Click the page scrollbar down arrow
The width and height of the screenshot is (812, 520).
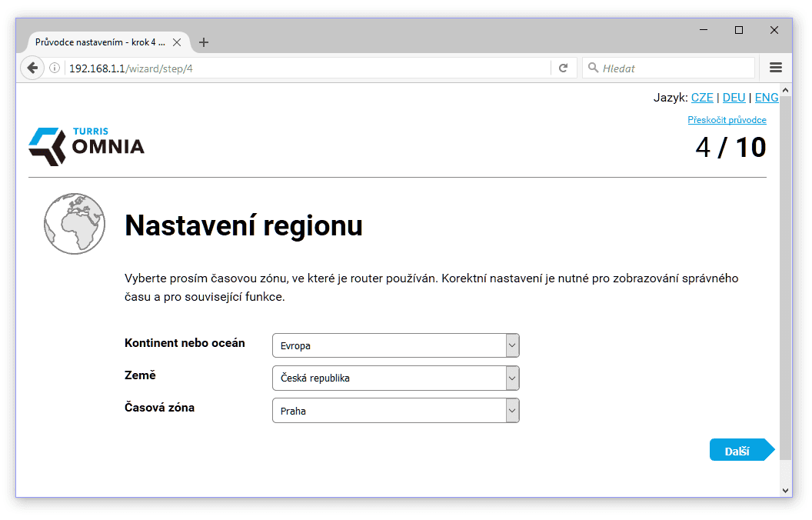[x=785, y=490]
